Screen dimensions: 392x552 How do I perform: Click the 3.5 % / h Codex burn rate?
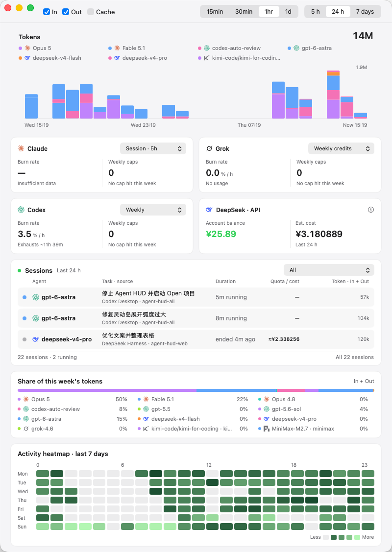[31, 234]
